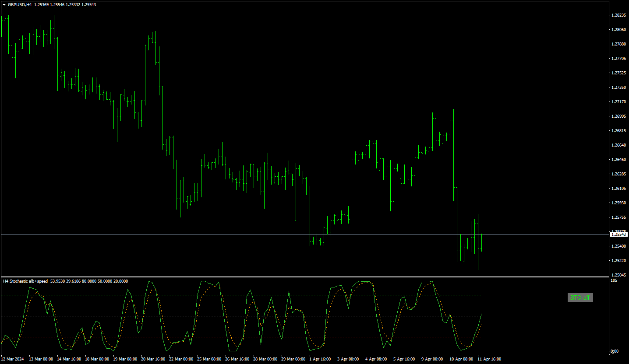This screenshot has height=364, width=629.
Task: Click the 26 Mar 16:00 time label
Action: click(x=237, y=359)
